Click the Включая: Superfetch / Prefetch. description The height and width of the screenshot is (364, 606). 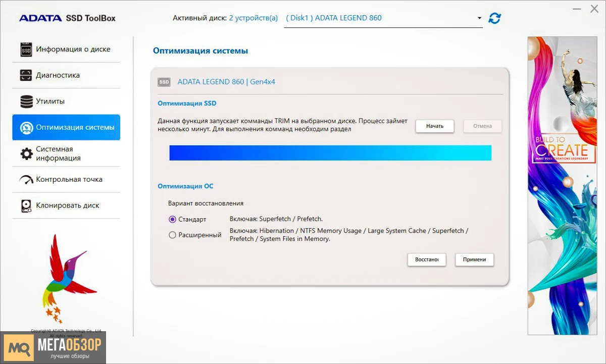pyautogui.click(x=276, y=219)
